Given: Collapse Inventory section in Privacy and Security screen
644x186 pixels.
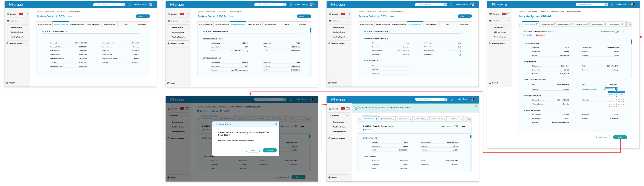Looking at the screenshot, I should [x=348, y=21].
